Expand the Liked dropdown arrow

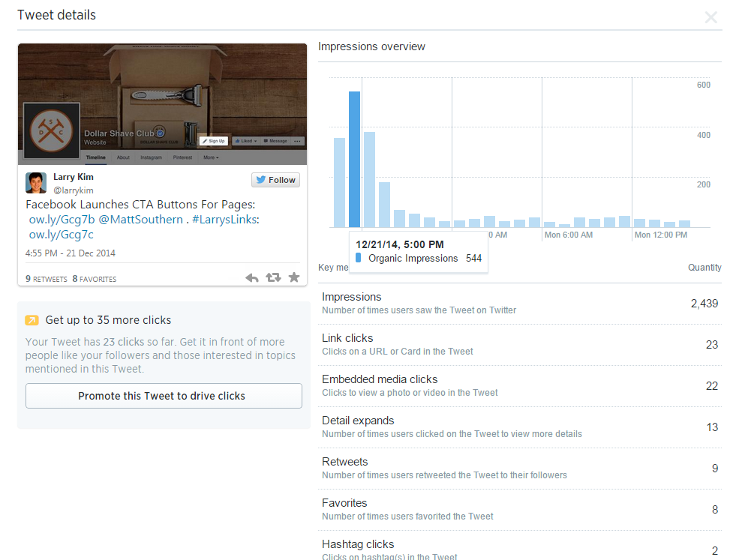(255, 141)
